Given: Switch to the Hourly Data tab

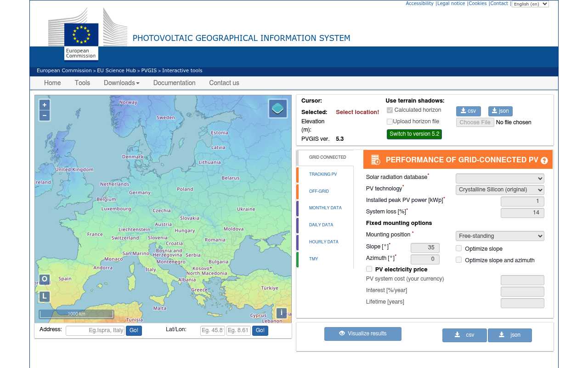Looking at the screenshot, I should (324, 242).
